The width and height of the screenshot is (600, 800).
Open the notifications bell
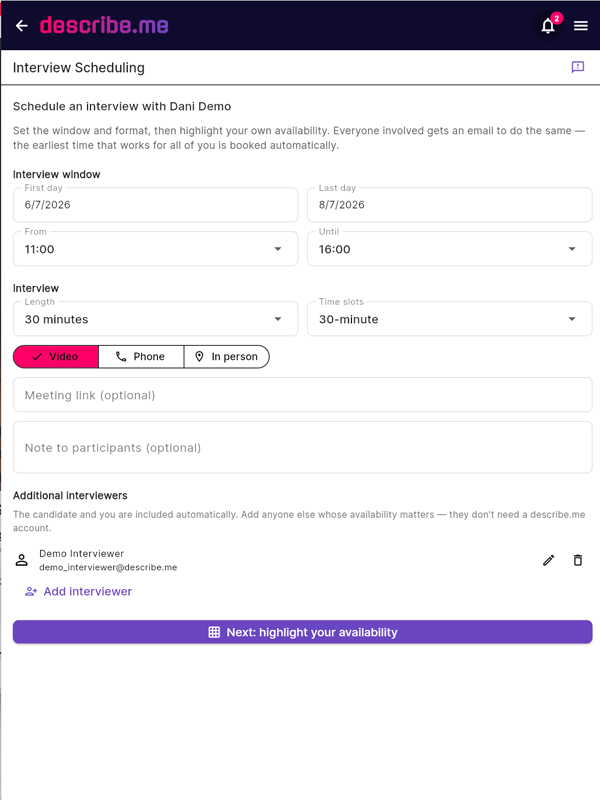548,26
